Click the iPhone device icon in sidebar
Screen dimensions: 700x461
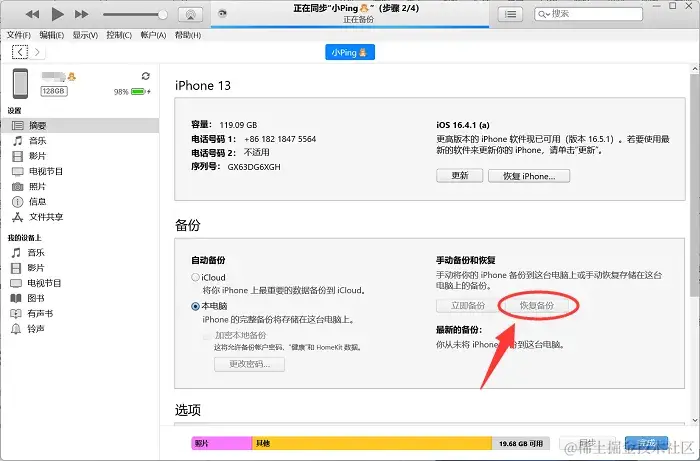20,83
